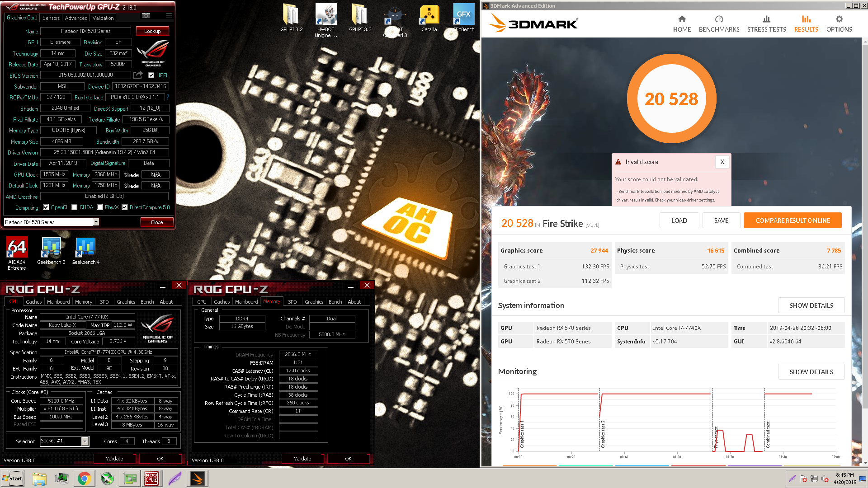Click the Combined score value 7 785

[x=834, y=251]
